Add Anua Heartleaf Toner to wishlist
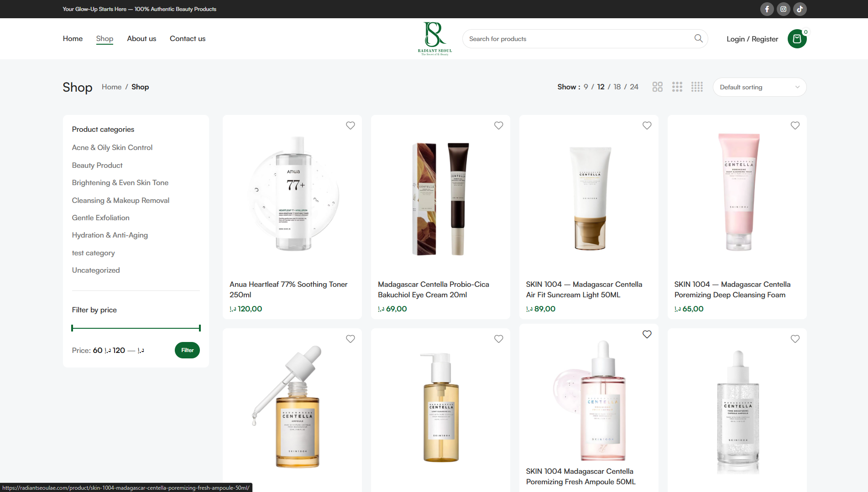This screenshot has height=492, width=868. click(350, 125)
